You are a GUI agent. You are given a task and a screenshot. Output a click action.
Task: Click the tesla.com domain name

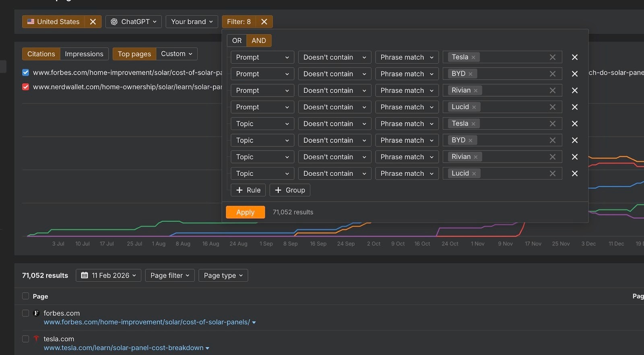point(59,339)
